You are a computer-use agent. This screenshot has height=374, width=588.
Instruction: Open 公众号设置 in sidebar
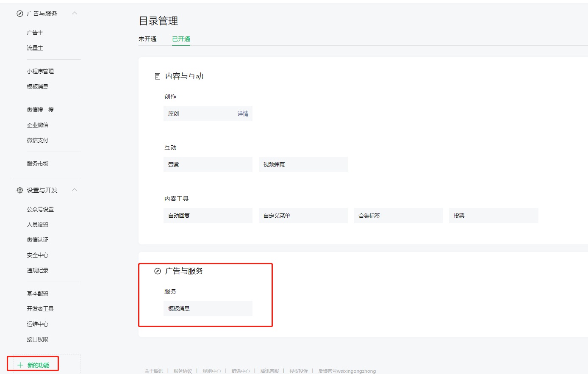[x=40, y=209]
